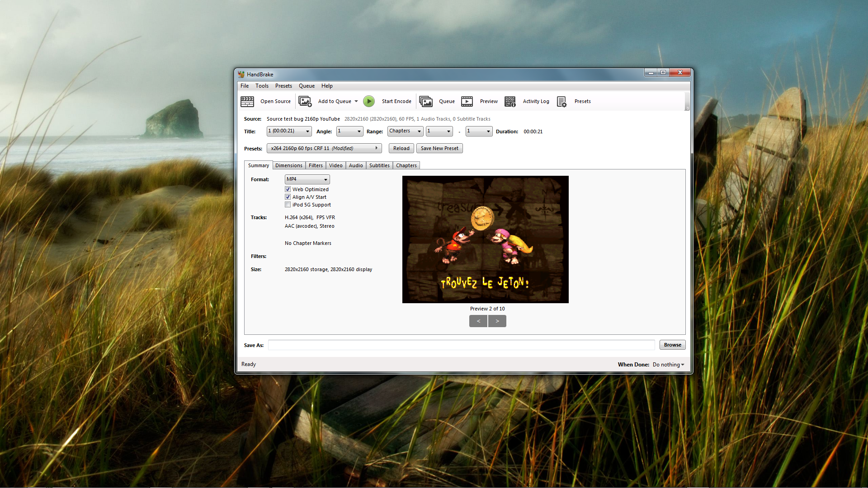Click the Save New Preset button

coord(439,148)
